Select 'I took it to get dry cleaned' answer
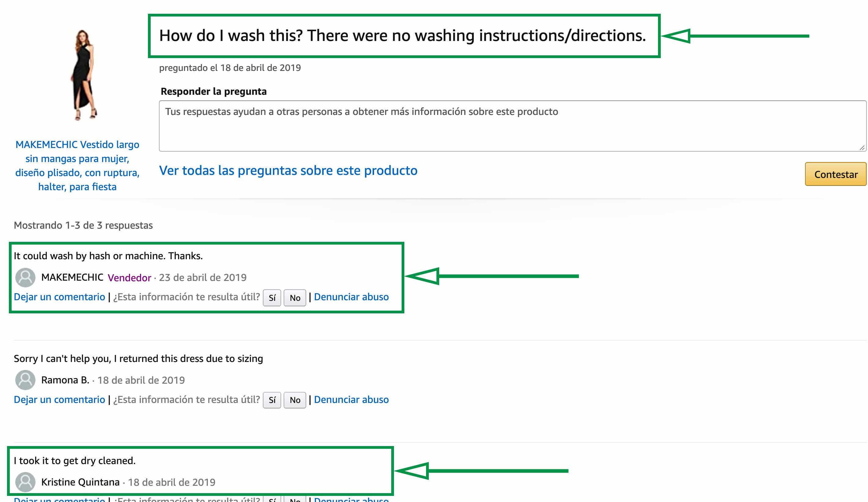Image resolution: width=868 pixels, height=502 pixels. (x=75, y=461)
